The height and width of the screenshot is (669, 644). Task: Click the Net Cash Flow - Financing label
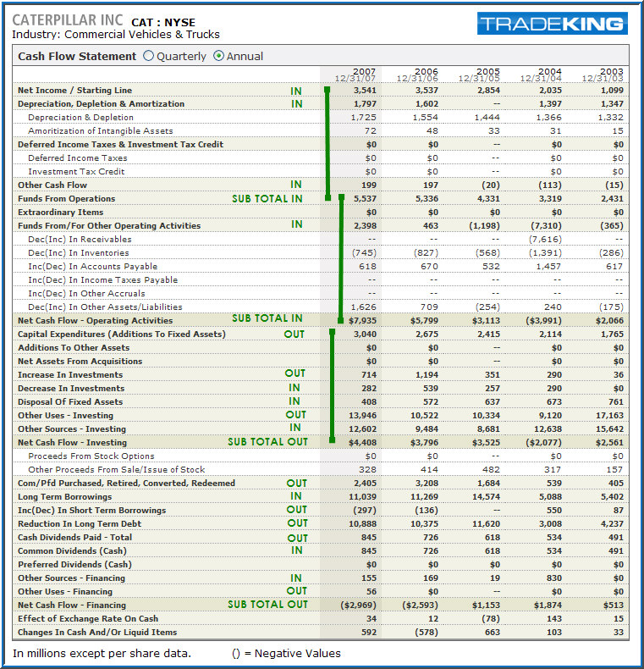click(x=72, y=605)
